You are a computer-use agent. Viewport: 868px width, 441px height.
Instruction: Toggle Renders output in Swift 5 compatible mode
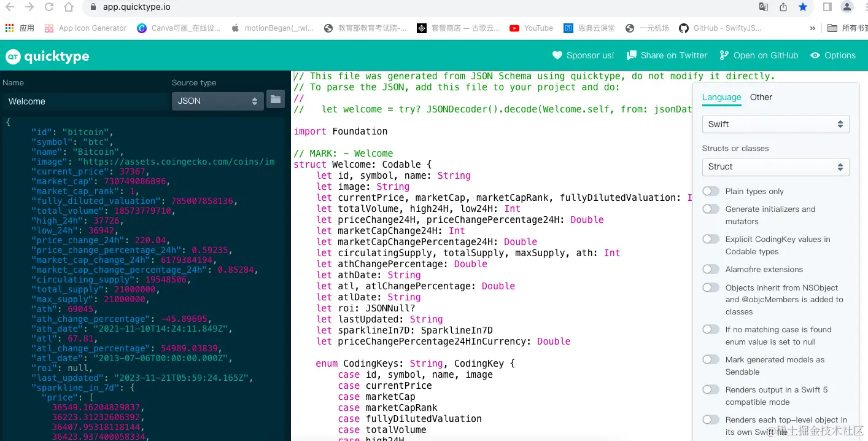point(711,389)
